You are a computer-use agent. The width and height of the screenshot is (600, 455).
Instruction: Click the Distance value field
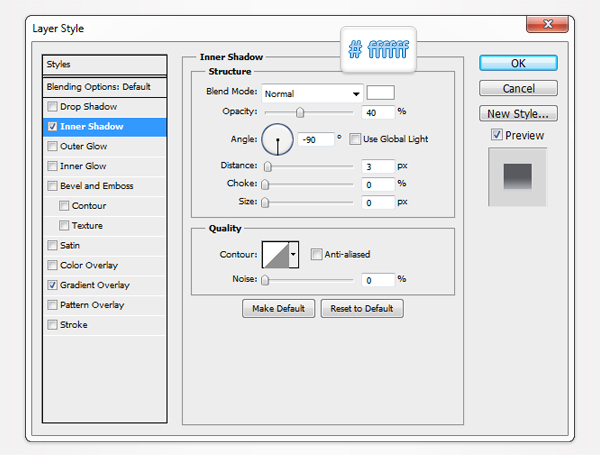[x=378, y=165]
